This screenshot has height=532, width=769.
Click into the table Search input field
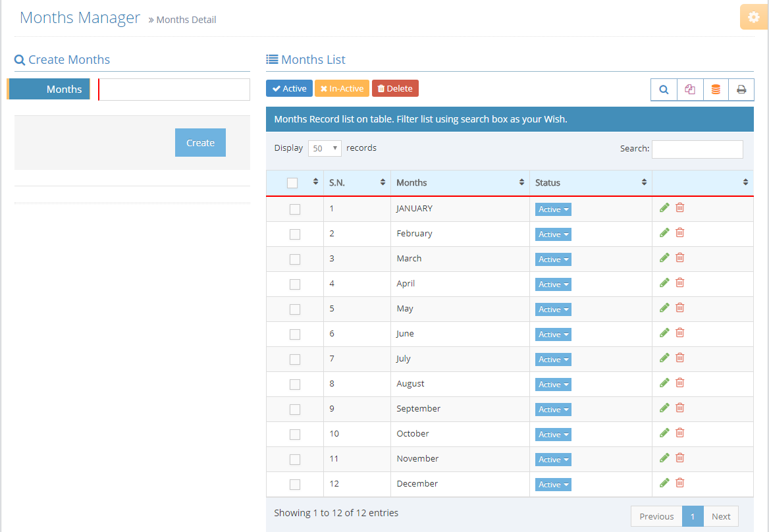click(x=697, y=149)
